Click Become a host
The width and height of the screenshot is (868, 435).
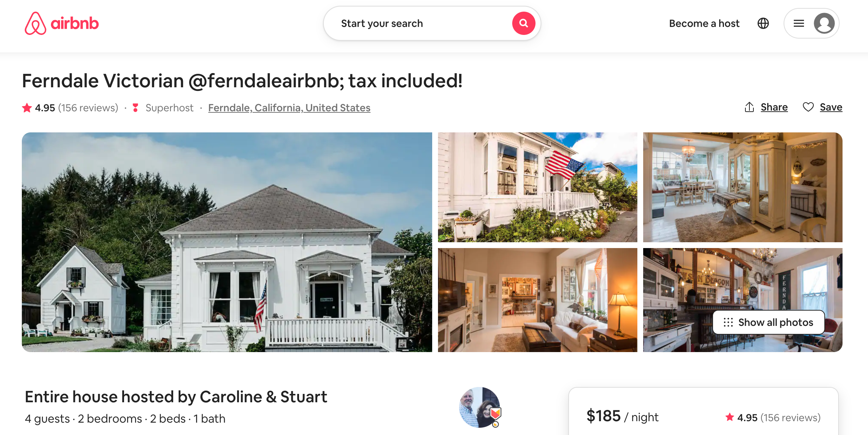pos(704,23)
